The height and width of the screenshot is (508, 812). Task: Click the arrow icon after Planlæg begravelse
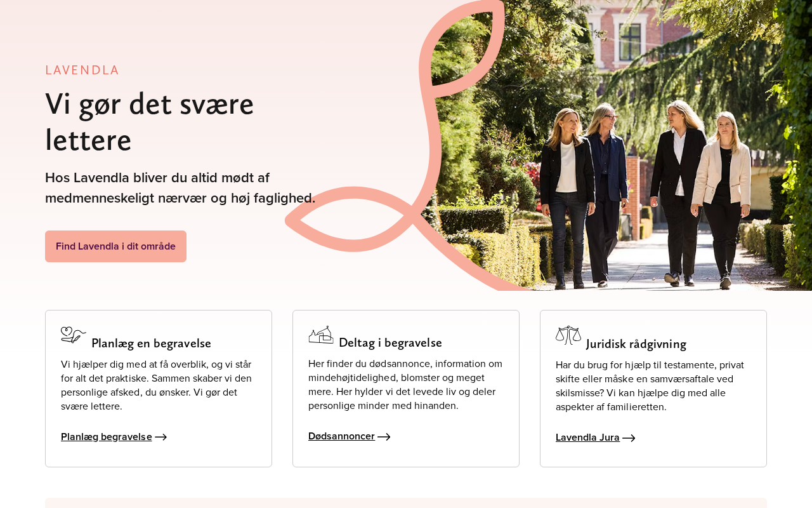click(161, 437)
